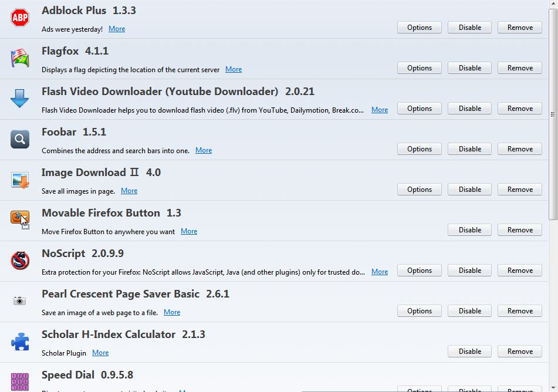
Task: Open More link for Pearl Crescent Page Saver
Action: (172, 312)
